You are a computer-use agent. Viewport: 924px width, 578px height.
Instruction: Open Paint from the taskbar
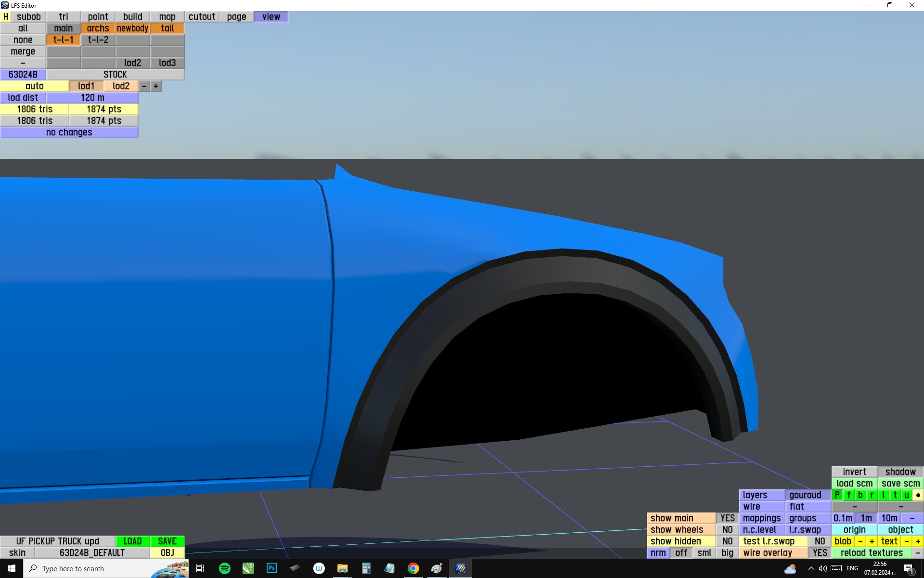coord(436,568)
